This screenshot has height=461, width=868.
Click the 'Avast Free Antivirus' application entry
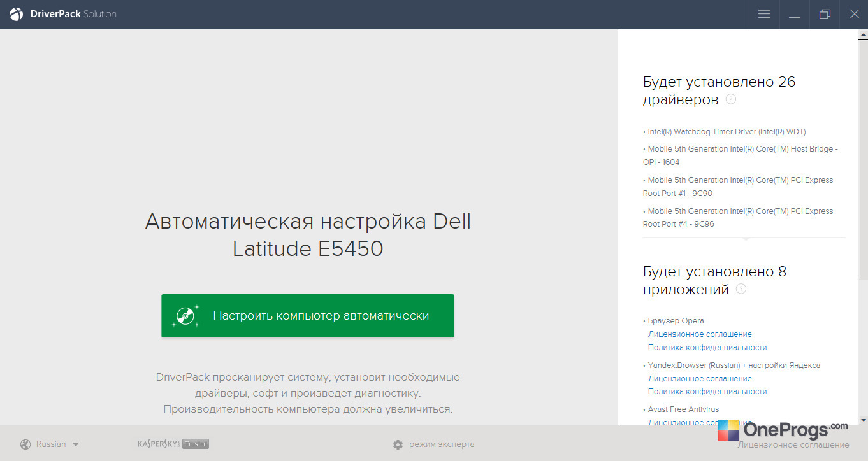[681, 409]
